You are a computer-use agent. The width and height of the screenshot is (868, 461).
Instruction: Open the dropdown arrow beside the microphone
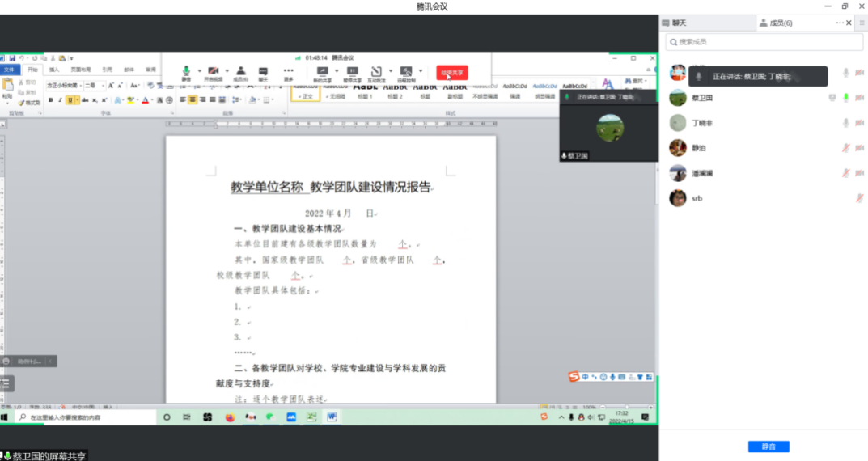198,71
